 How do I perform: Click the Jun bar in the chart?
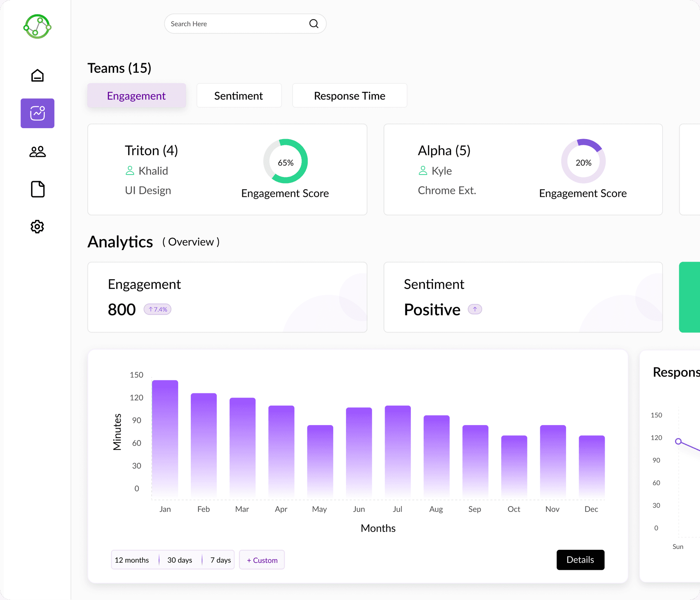point(359,453)
